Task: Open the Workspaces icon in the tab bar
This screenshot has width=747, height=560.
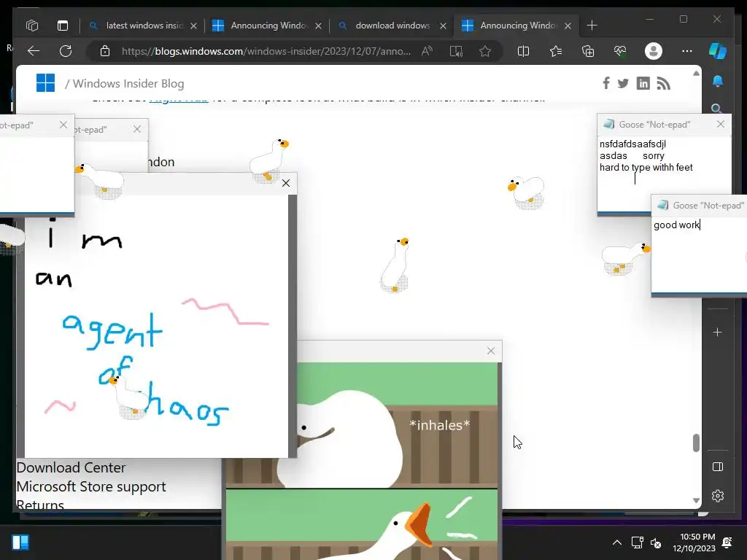Action: 32,26
